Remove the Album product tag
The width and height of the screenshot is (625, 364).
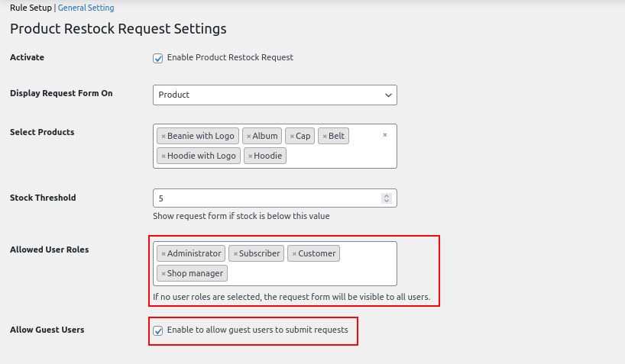[248, 137]
